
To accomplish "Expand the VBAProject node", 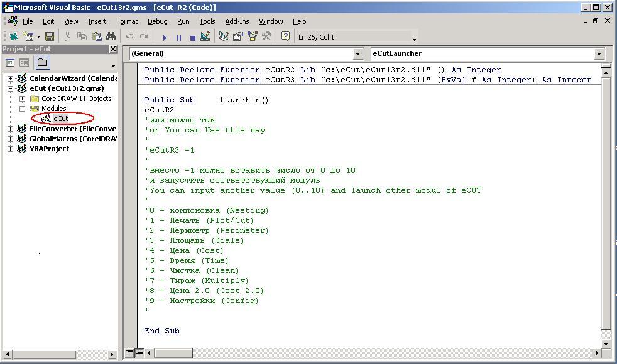I will (x=10, y=149).
